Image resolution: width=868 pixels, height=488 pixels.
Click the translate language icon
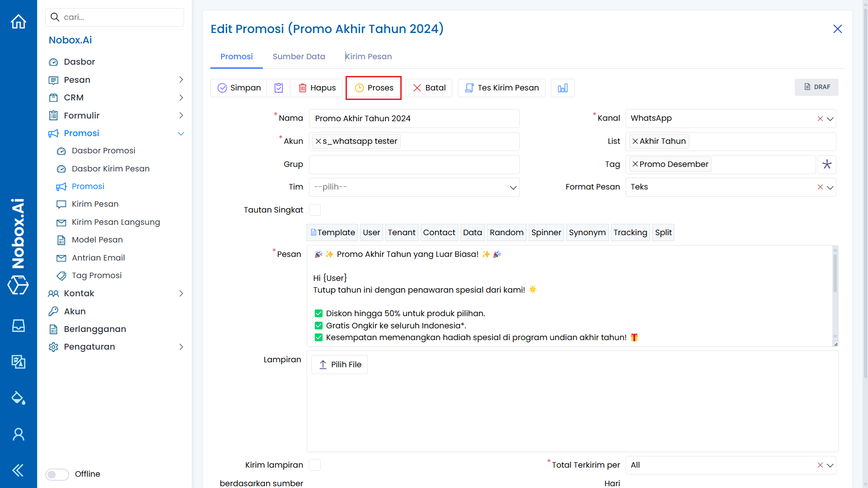tap(19, 362)
